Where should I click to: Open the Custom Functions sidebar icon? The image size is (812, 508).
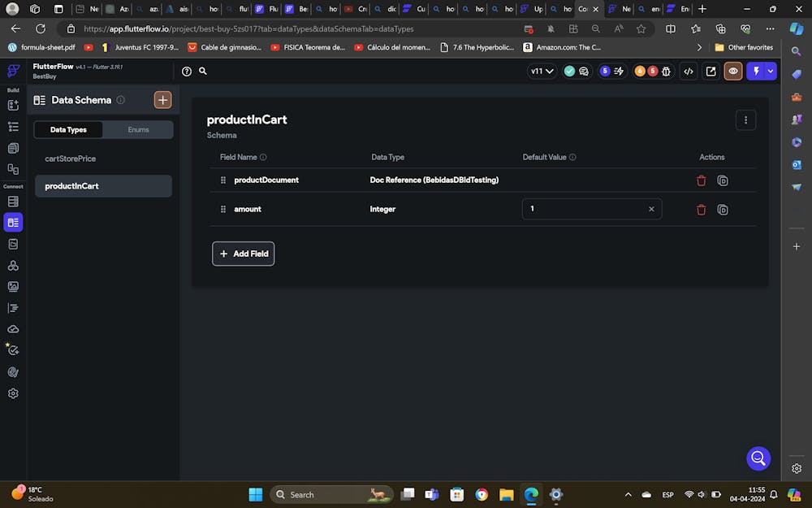pyautogui.click(x=13, y=266)
